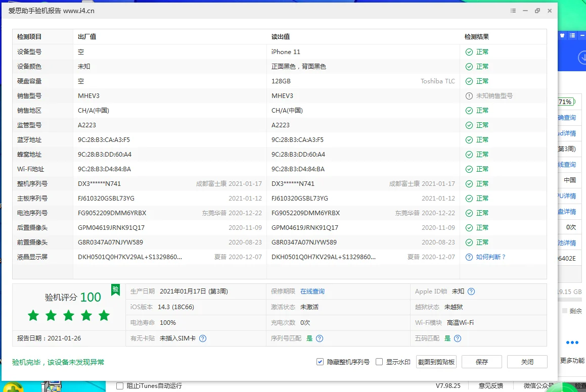Screen dimensions: 586x392
Task: Click iOS version 14.3 (18C66)
Action: [x=175, y=307]
